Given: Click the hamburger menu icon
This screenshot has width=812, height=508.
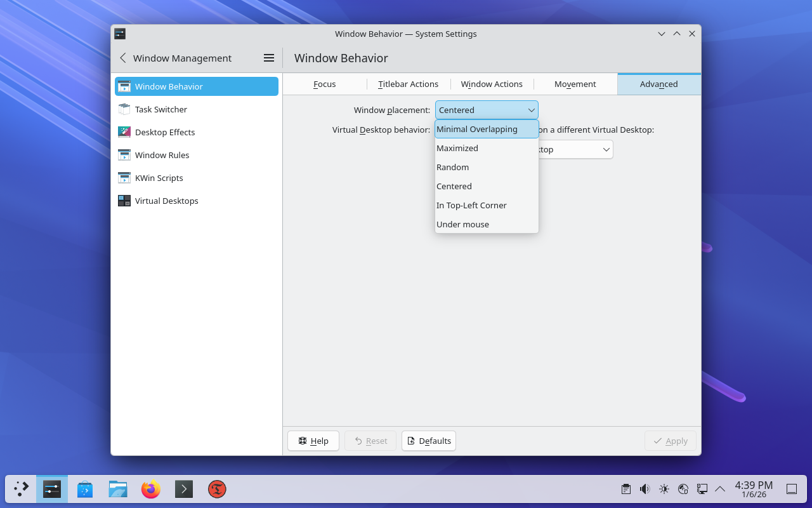Looking at the screenshot, I should pyautogui.click(x=269, y=58).
